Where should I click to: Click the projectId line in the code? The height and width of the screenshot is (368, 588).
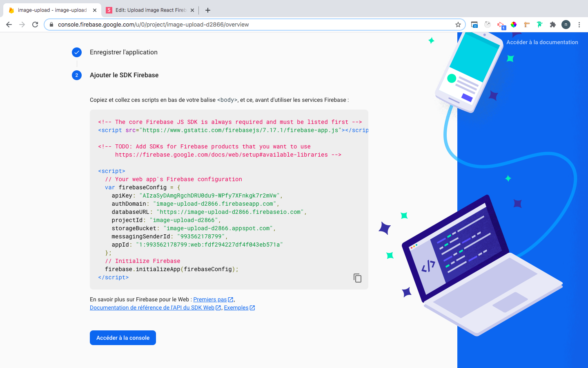(166, 220)
